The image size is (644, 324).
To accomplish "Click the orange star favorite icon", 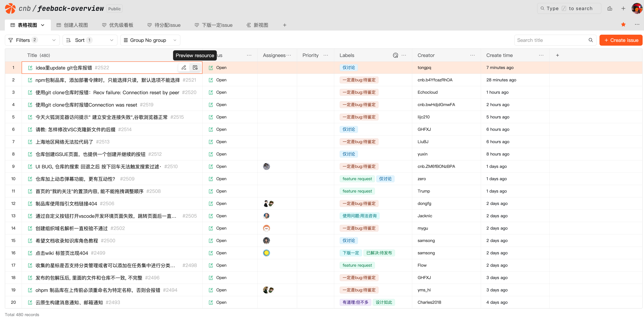I will (623, 25).
